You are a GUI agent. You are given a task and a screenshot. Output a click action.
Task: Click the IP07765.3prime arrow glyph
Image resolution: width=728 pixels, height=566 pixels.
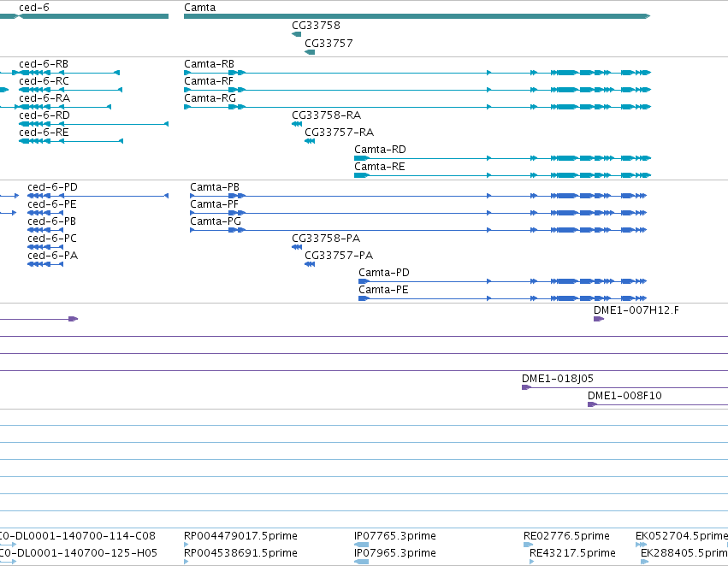pyautogui.click(x=361, y=545)
